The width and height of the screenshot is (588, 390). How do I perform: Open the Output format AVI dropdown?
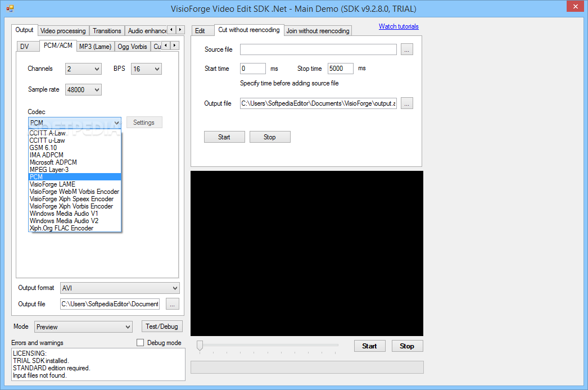click(x=120, y=288)
